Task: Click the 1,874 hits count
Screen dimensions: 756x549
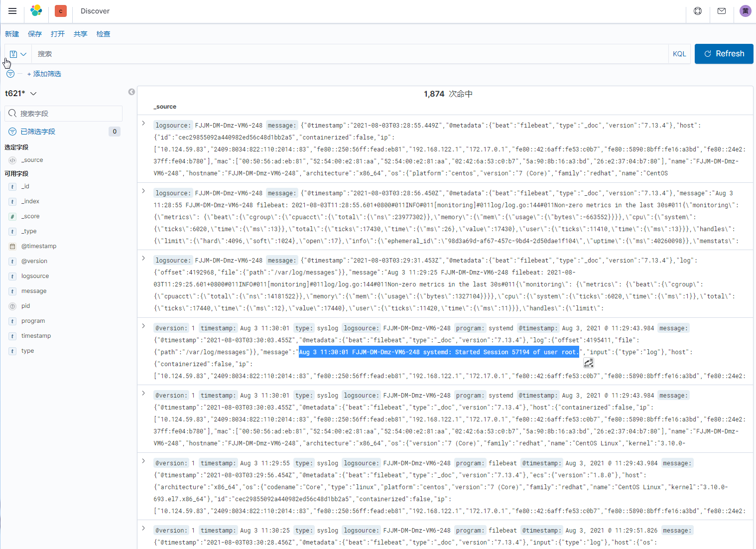Action: click(x=434, y=94)
